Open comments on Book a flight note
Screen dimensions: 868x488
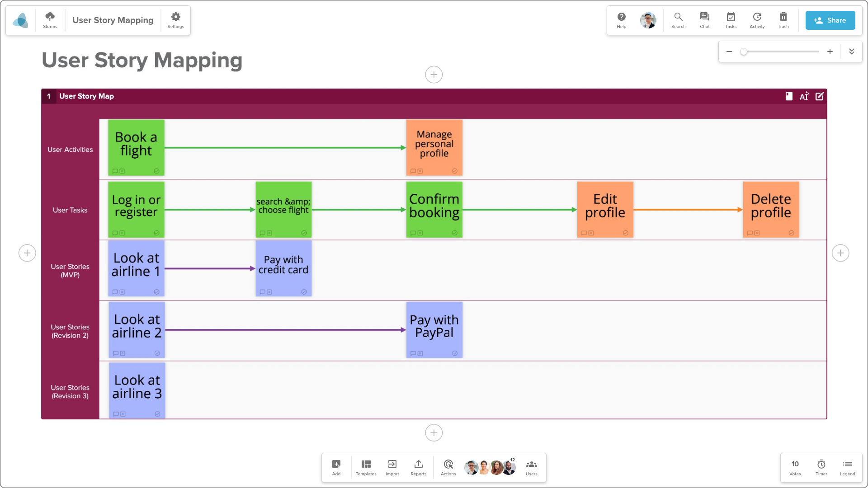click(x=115, y=171)
